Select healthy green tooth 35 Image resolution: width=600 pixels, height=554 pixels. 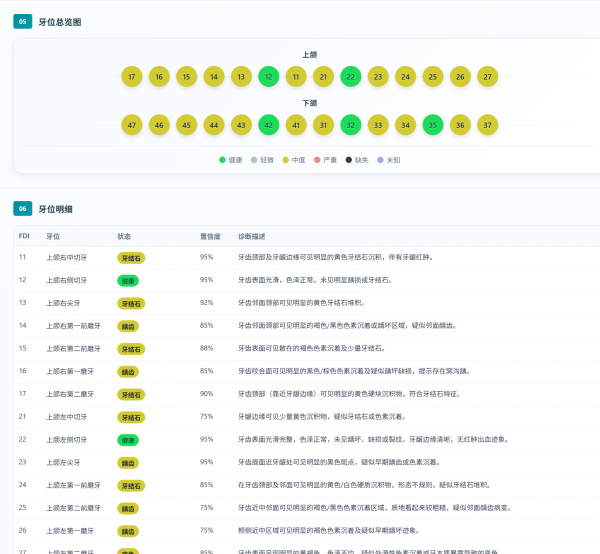click(x=433, y=125)
